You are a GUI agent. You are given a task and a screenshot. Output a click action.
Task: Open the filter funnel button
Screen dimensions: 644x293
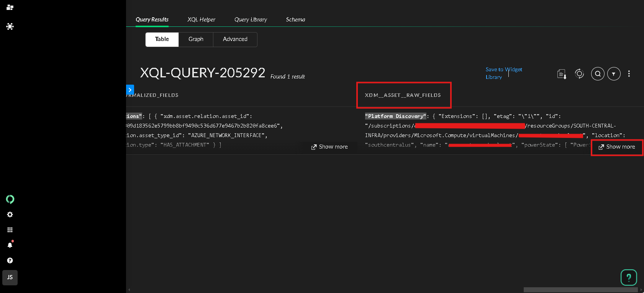[614, 74]
